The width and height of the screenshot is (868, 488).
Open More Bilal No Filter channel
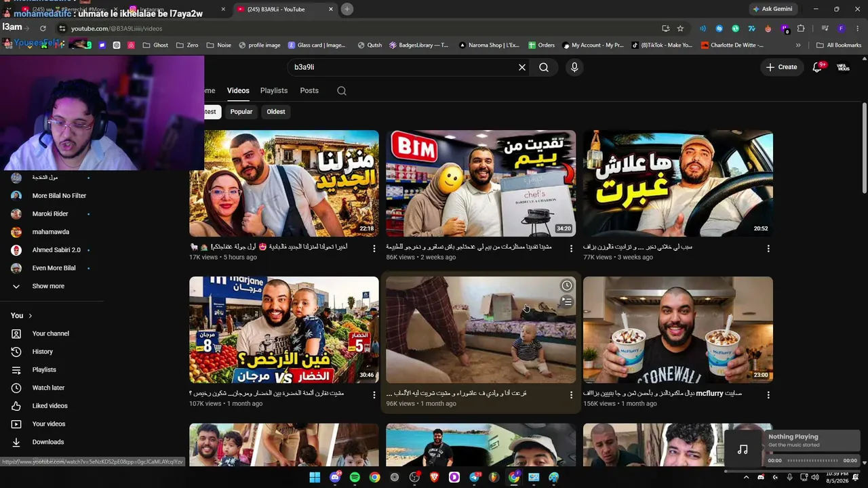point(59,196)
